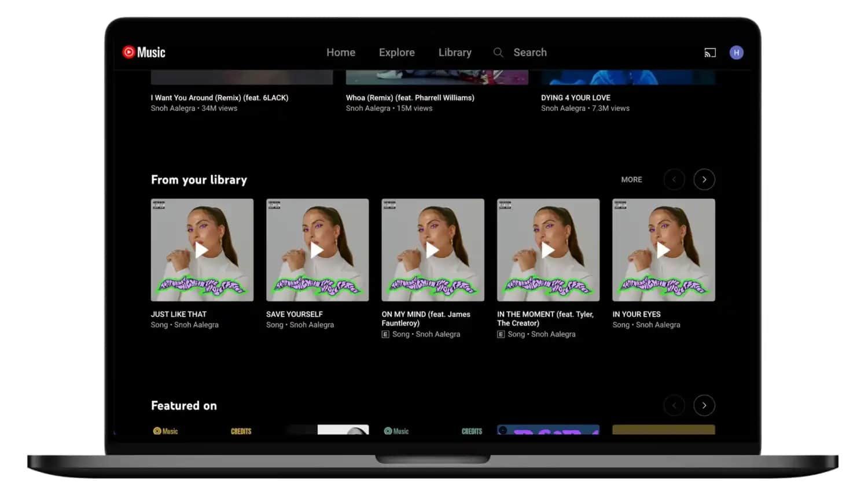The height and width of the screenshot is (495, 868).
Task: Click the Cast icon
Action: (709, 52)
